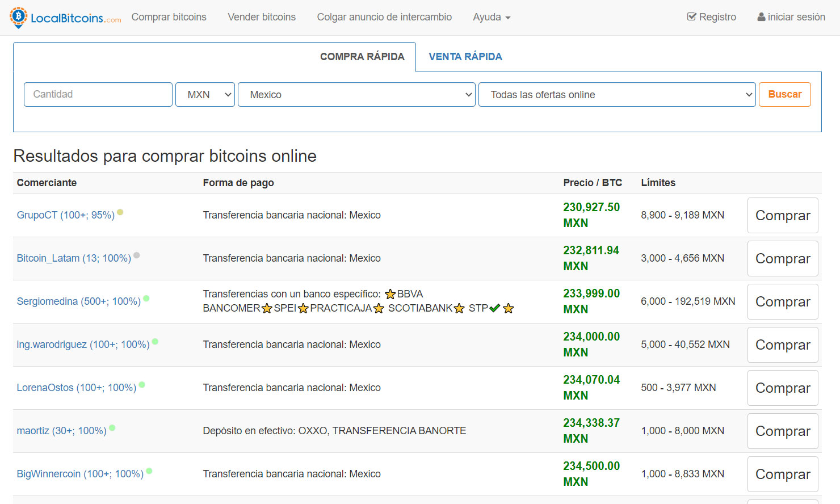Expand the Ayuda menu
Viewport: 840px width, 504px height.
(x=492, y=17)
